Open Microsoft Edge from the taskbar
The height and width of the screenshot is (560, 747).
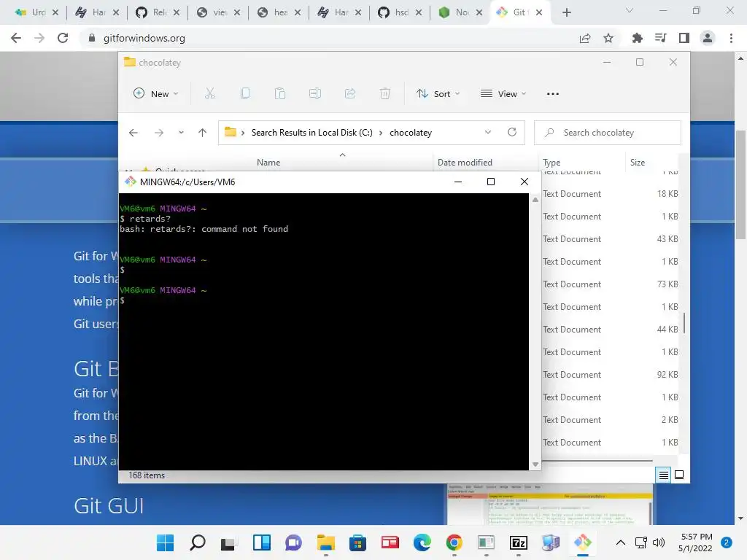(x=422, y=542)
